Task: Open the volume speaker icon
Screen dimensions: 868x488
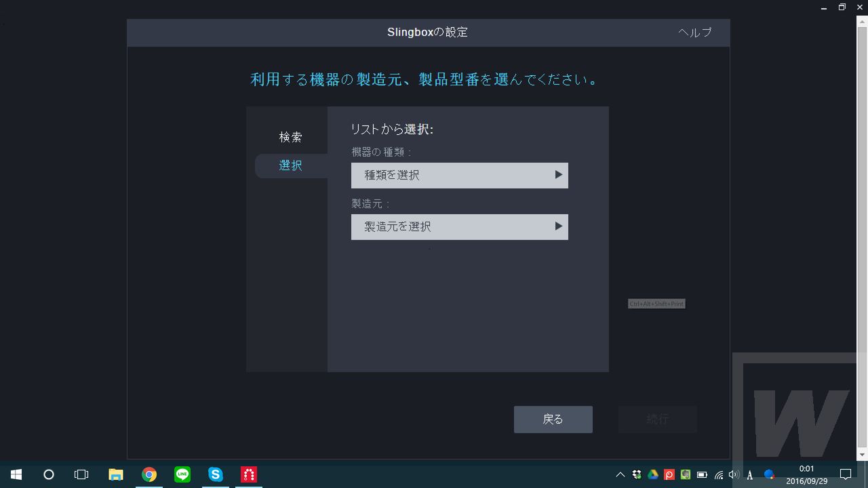Action: (734, 474)
